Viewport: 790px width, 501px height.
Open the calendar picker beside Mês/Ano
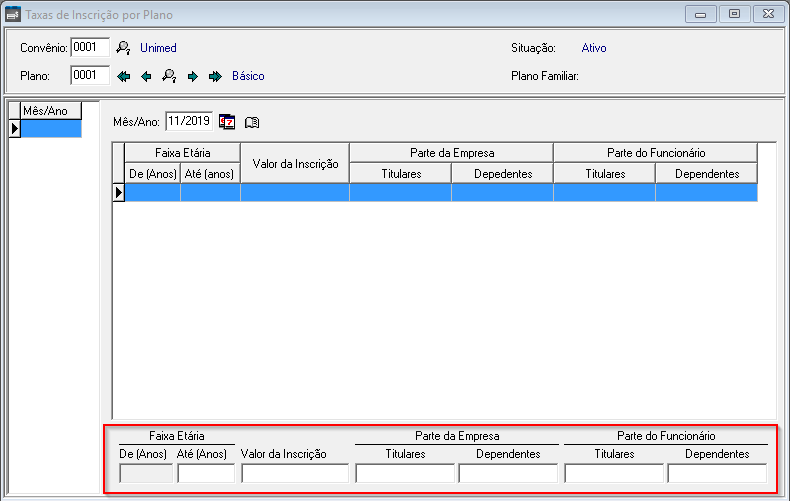(227, 122)
